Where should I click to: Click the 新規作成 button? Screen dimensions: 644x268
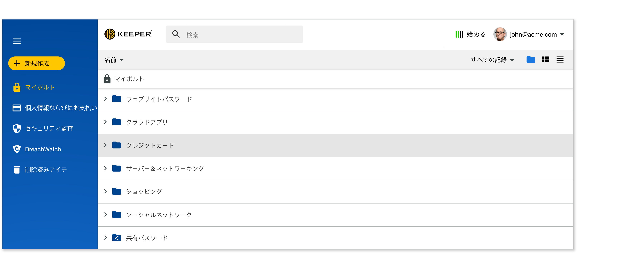(36, 63)
